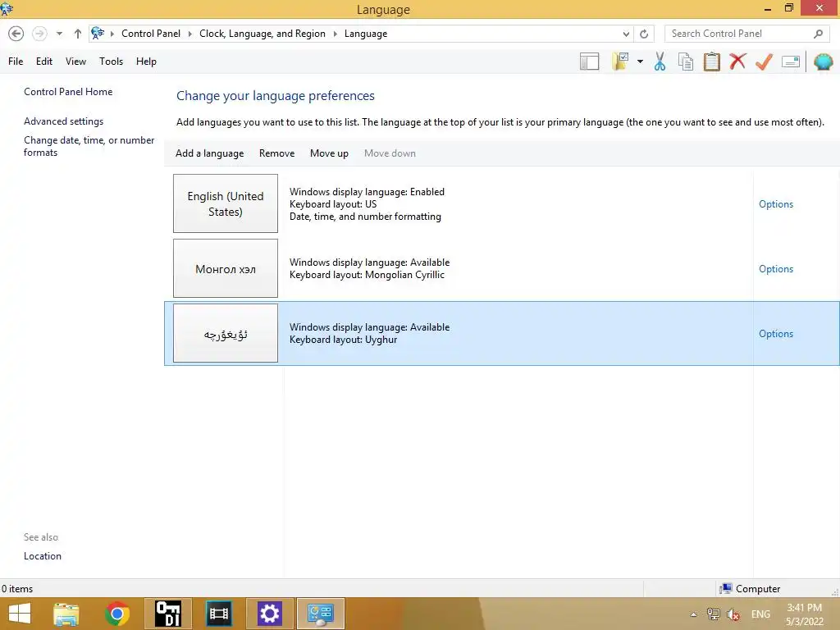Open the Edit menu
The image size is (840, 630).
44,62
